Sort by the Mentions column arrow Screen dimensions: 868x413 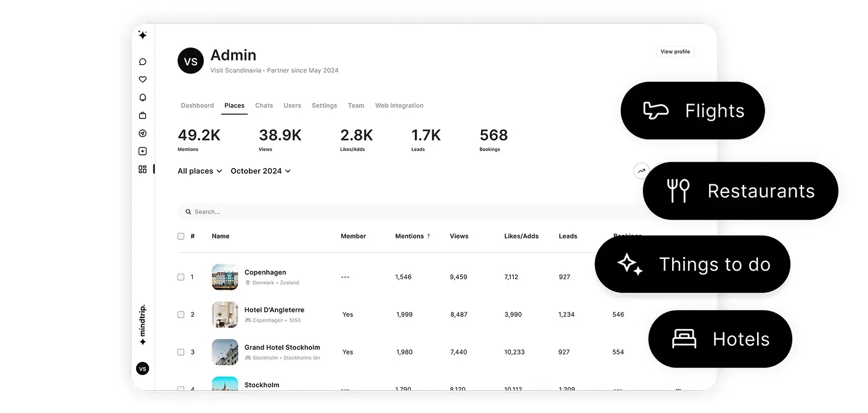point(429,236)
